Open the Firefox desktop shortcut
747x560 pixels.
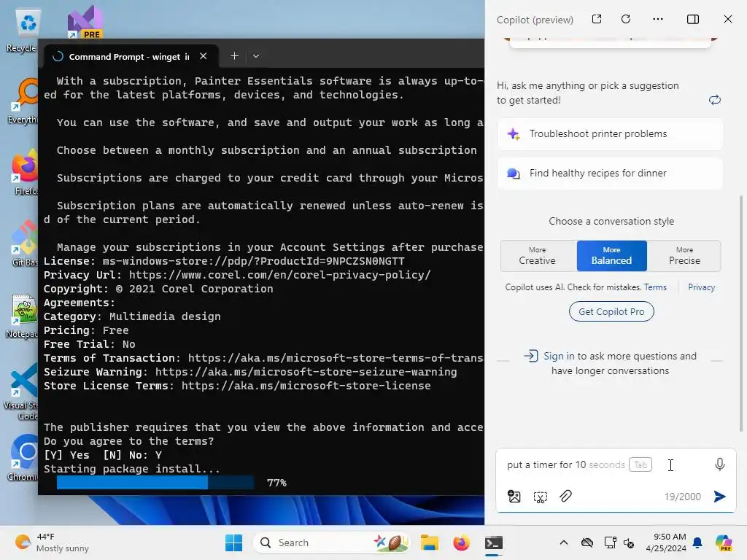coord(24,172)
